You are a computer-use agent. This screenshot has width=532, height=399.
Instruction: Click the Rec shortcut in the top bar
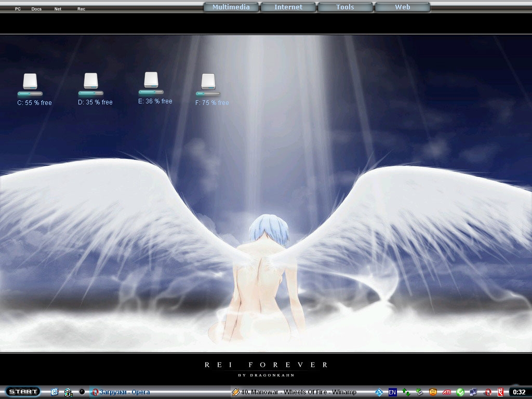click(81, 9)
